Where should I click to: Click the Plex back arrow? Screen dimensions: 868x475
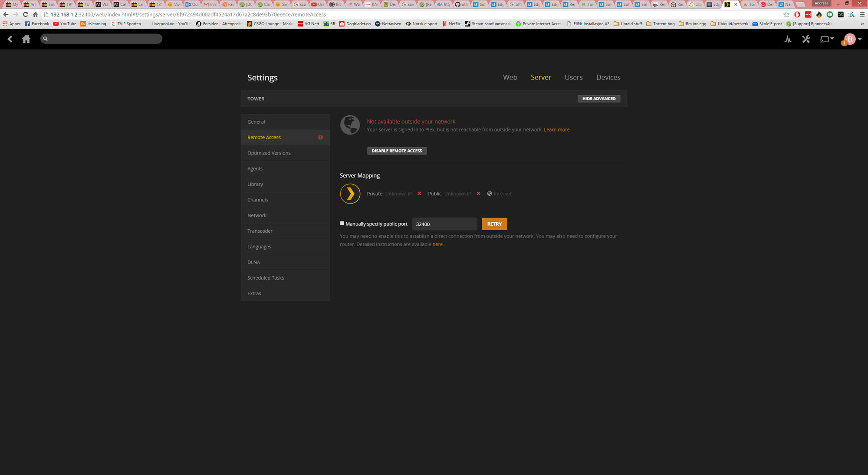[10, 39]
